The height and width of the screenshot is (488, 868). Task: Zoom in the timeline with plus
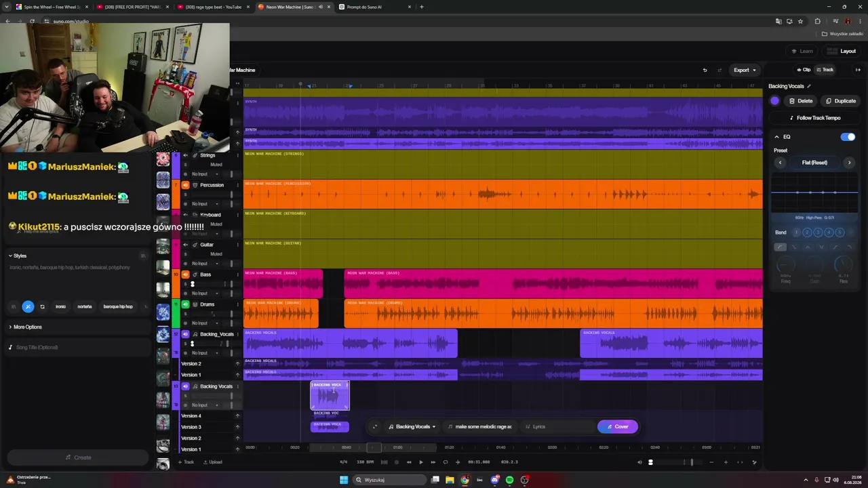tap(726, 462)
